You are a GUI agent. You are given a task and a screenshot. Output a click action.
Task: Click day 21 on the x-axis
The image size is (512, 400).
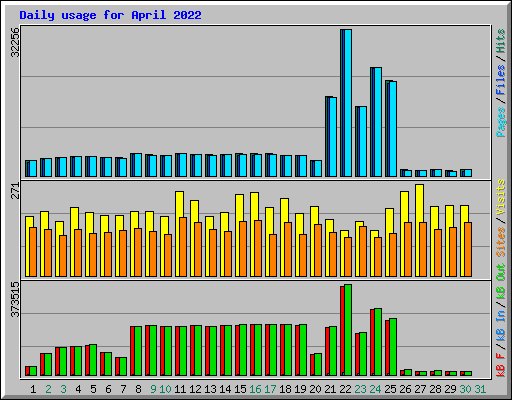click(x=330, y=389)
